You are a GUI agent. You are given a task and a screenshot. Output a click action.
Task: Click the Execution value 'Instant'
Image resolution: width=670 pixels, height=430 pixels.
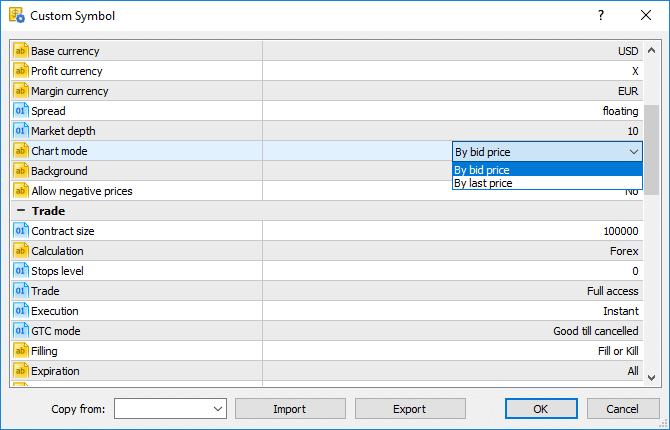tap(619, 311)
